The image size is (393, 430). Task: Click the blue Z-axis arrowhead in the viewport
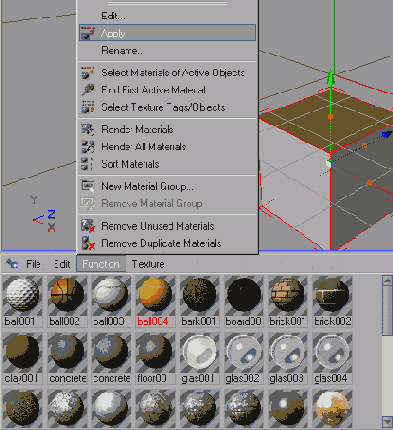point(387,135)
